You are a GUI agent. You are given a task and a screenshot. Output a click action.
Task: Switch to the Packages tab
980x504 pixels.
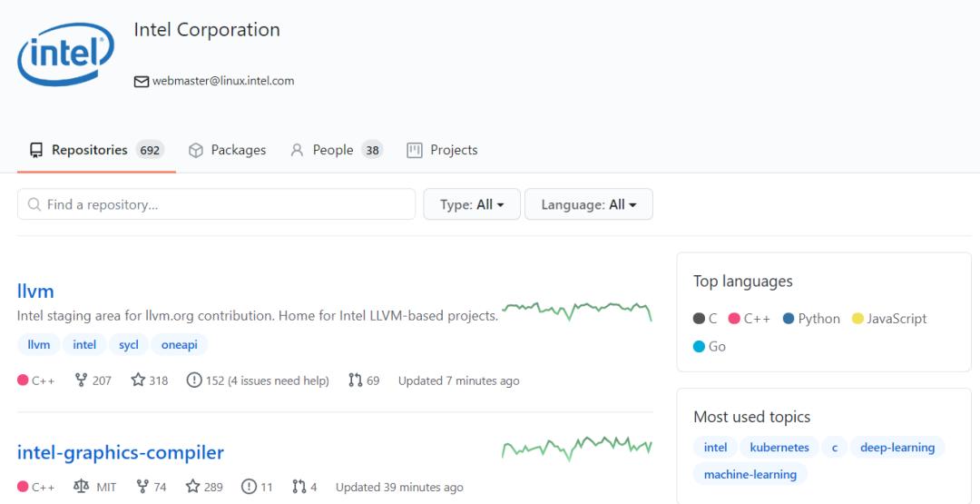(227, 150)
